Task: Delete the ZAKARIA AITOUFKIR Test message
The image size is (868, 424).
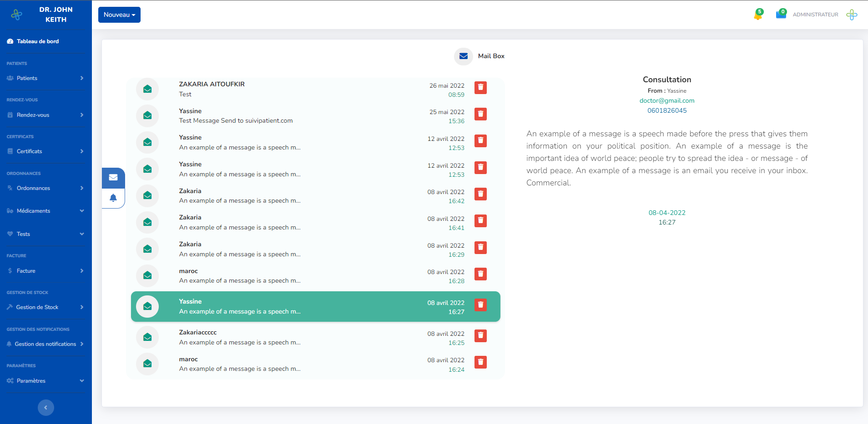Action: tap(480, 88)
